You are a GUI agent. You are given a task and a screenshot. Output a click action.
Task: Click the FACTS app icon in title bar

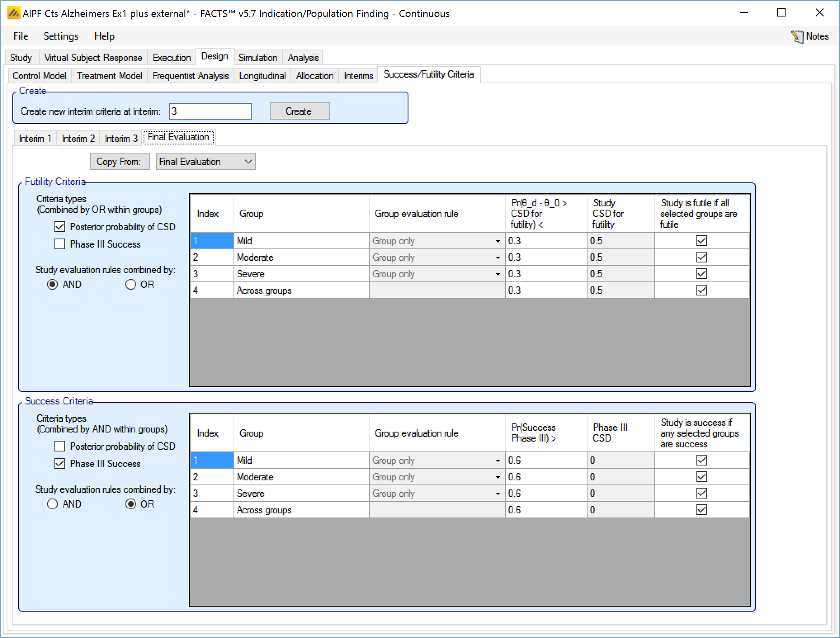click(x=14, y=13)
